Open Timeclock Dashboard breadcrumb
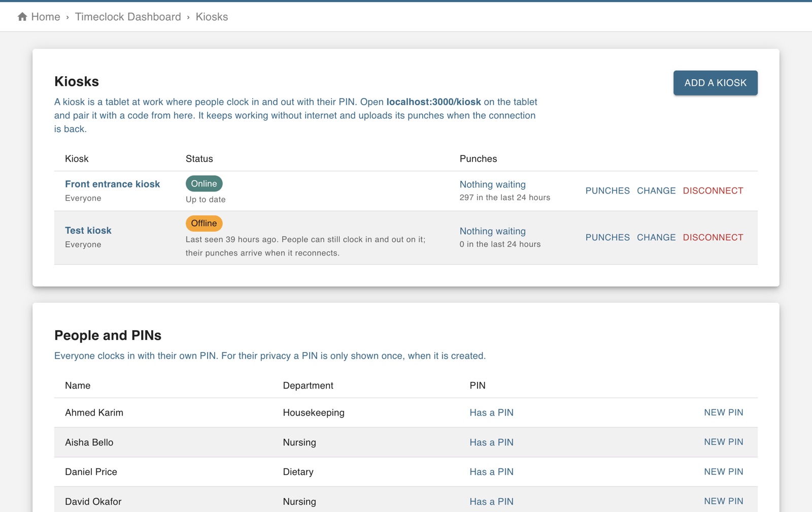This screenshot has width=812, height=512. pos(128,17)
